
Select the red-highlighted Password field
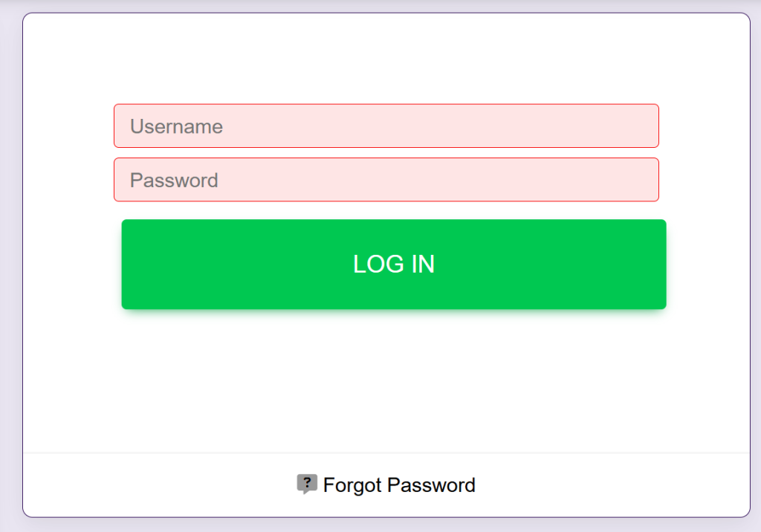coord(386,180)
